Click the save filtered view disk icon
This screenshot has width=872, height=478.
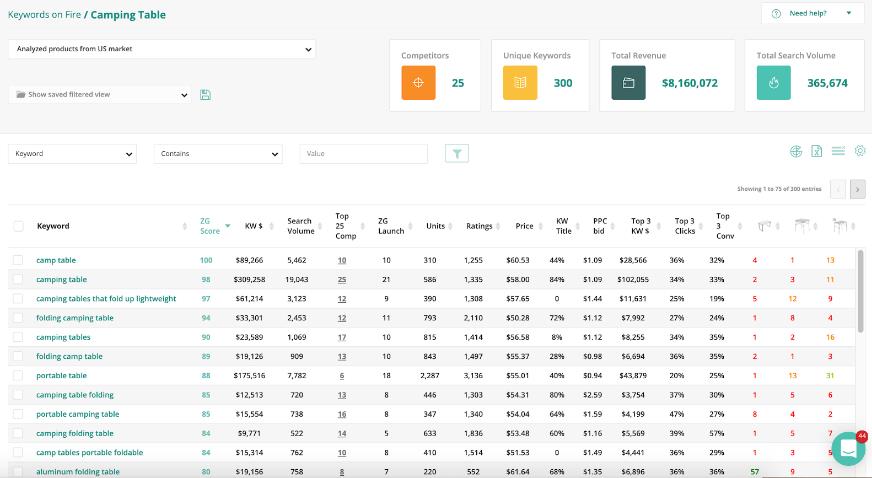pyautogui.click(x=205, y=95)
